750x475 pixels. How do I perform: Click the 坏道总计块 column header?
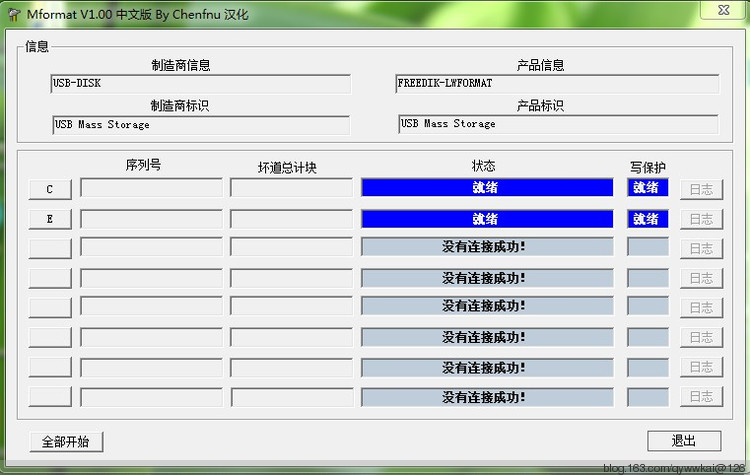[x=287, y=167]
